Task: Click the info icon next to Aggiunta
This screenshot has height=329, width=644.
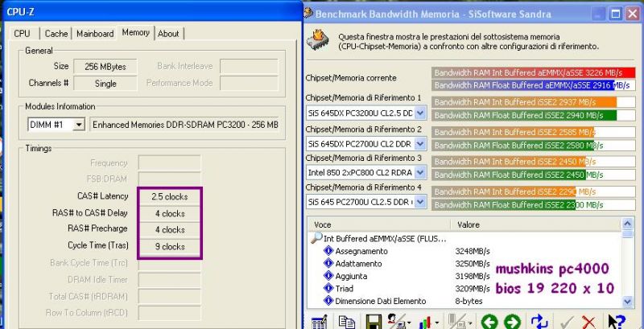Action: tap(328, 276)
